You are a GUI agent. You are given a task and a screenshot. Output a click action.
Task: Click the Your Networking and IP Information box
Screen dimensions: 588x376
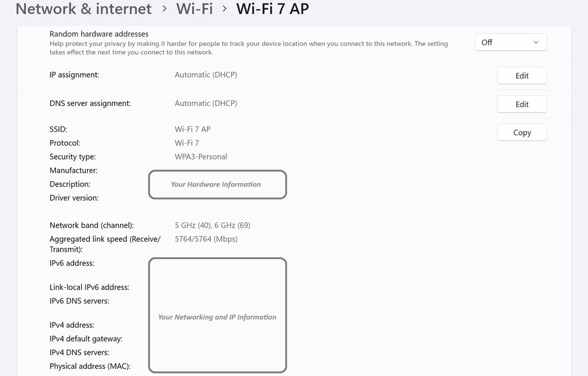coord(217,317)
